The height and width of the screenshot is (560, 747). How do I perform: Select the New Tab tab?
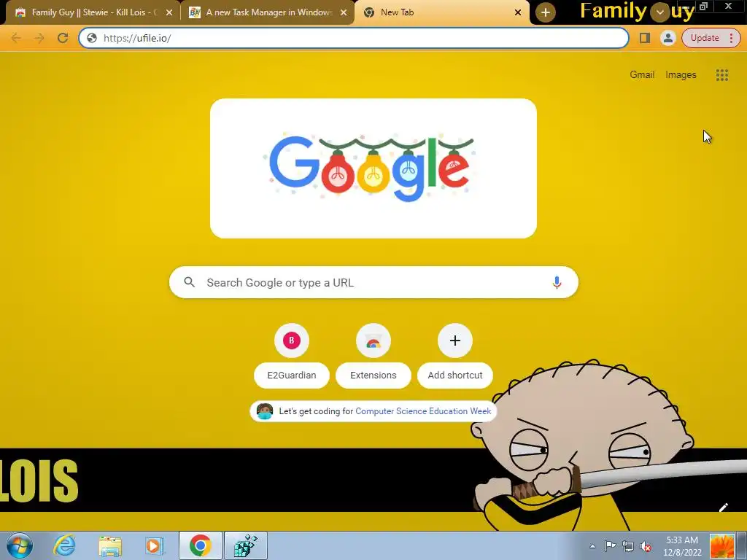442,12
